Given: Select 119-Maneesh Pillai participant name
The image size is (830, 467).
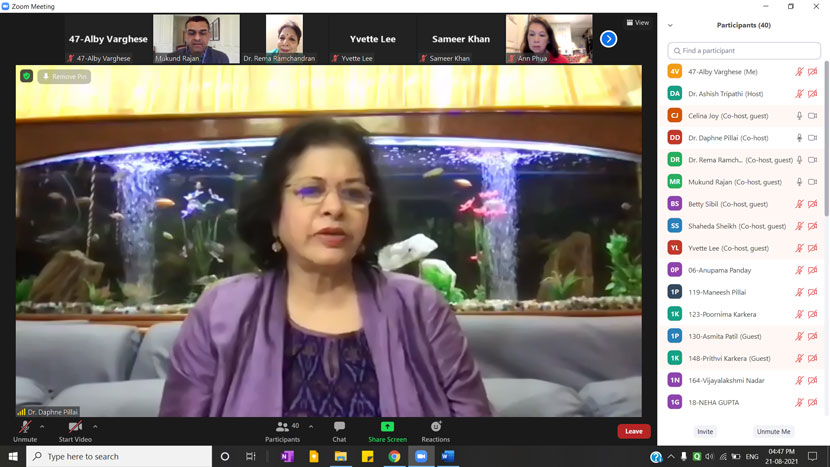Looking at the screenshot, I should (x=717, y=292).
